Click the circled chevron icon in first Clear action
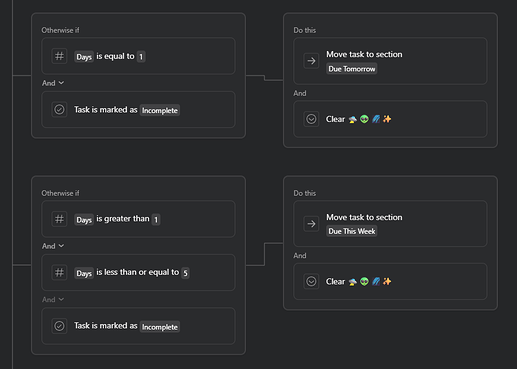Screen dimensions: 517x369 pyautogui.click(x=311, y=119)
